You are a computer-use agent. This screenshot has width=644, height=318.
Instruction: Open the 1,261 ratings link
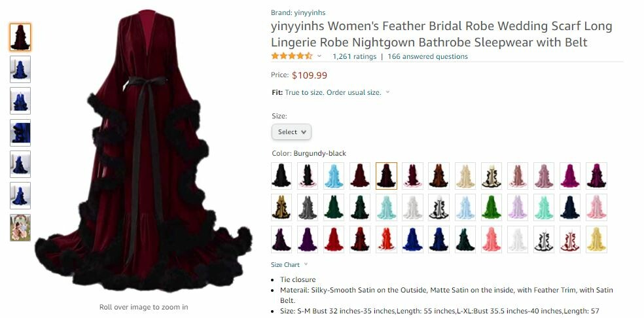pyautogui.click(x=355, y=57)
